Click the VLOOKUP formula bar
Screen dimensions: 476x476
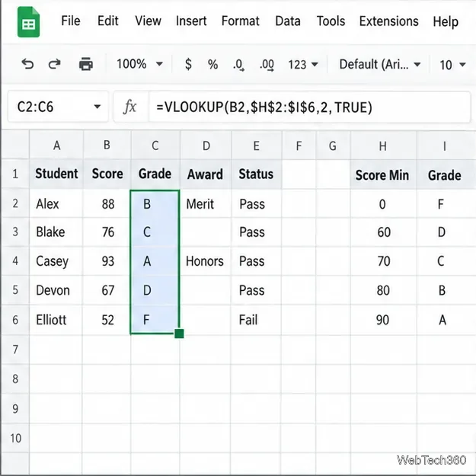coord(310,107)
